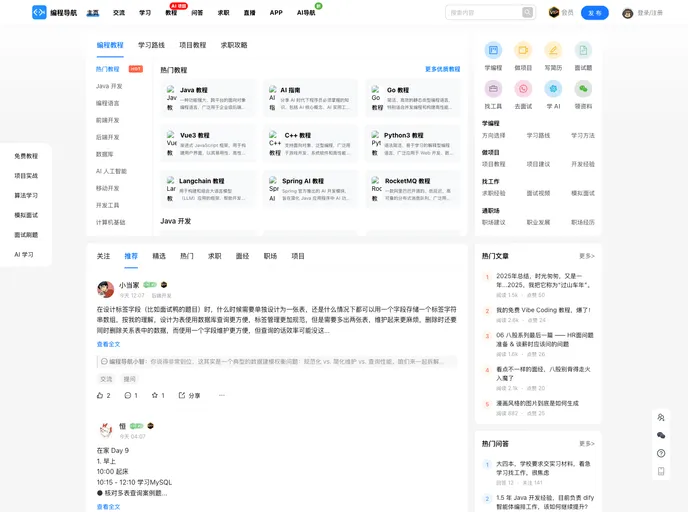This screenshot has height=512, width=688.
Task: Open the Spring AI 教程 card
Action: point(311,189)
